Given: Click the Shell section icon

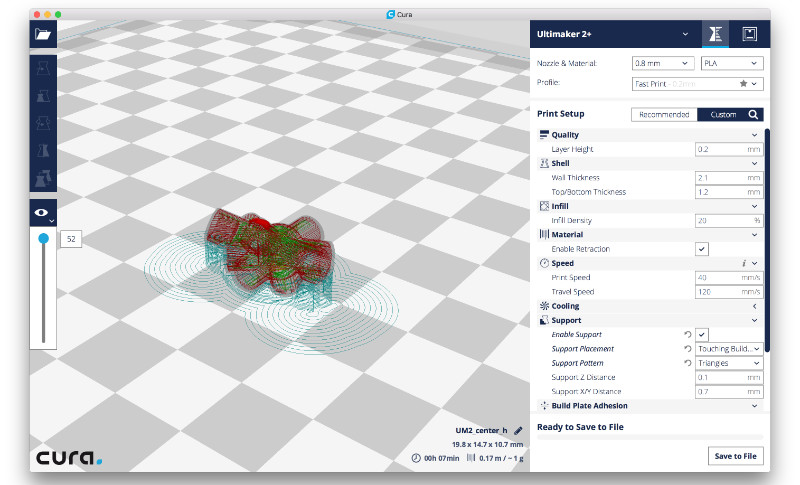Looking at the screenshot, I should click(544, 163).
